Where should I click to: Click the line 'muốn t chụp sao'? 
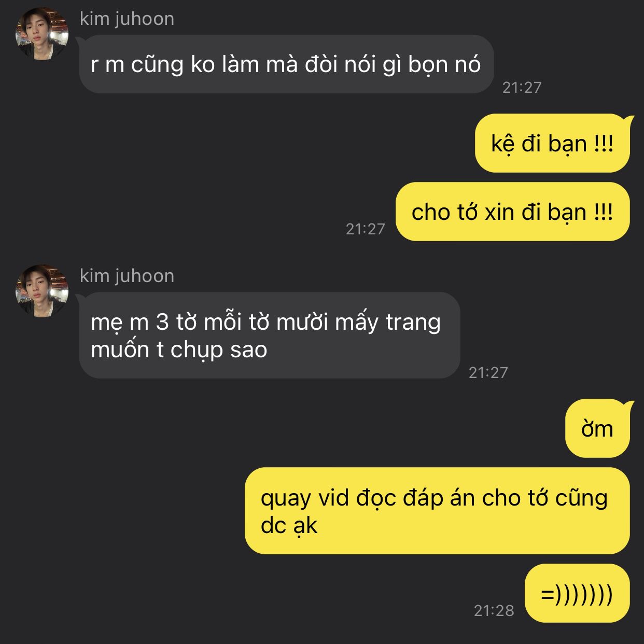179,350
